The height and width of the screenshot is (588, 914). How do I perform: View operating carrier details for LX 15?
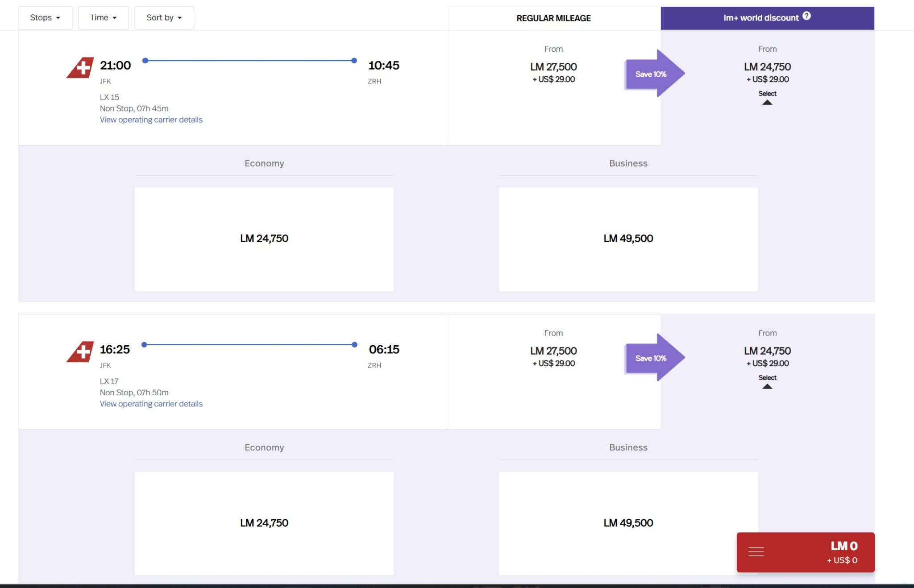pyautogui.click(x=151, y=120)
